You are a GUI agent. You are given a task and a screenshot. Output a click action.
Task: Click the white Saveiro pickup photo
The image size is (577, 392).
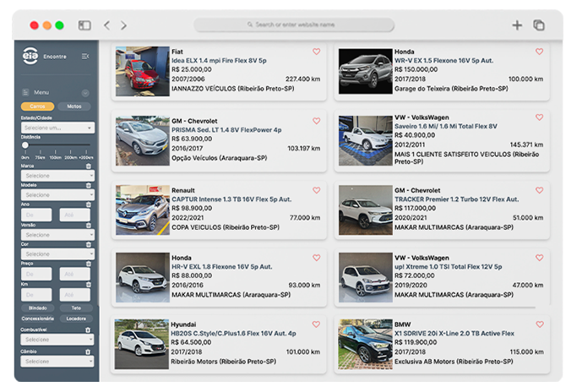[x=366, y=140]
